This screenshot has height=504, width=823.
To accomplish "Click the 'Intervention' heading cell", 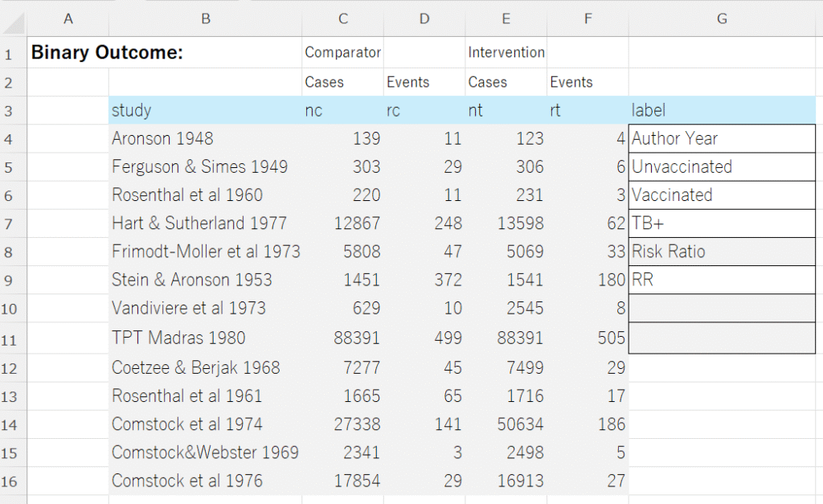I will (x=506, y=53).
